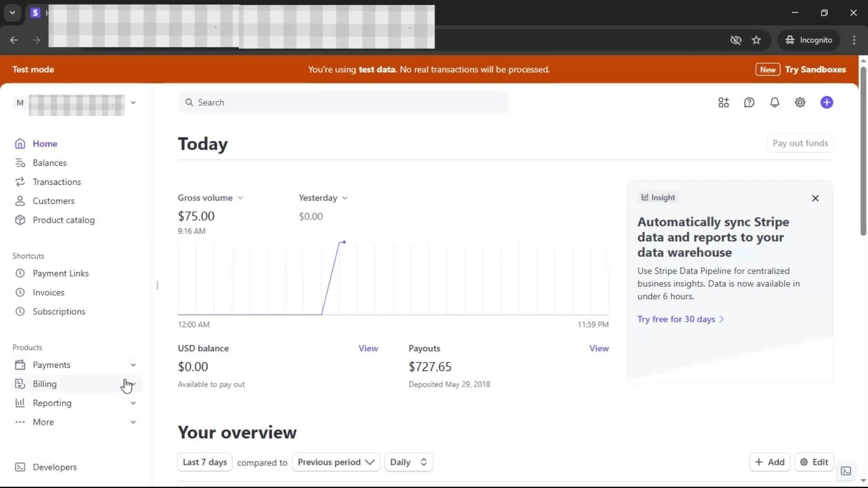Open the help question mark icon
The height and width of the screenshot is (488, 868).
[x=749, y=103]
